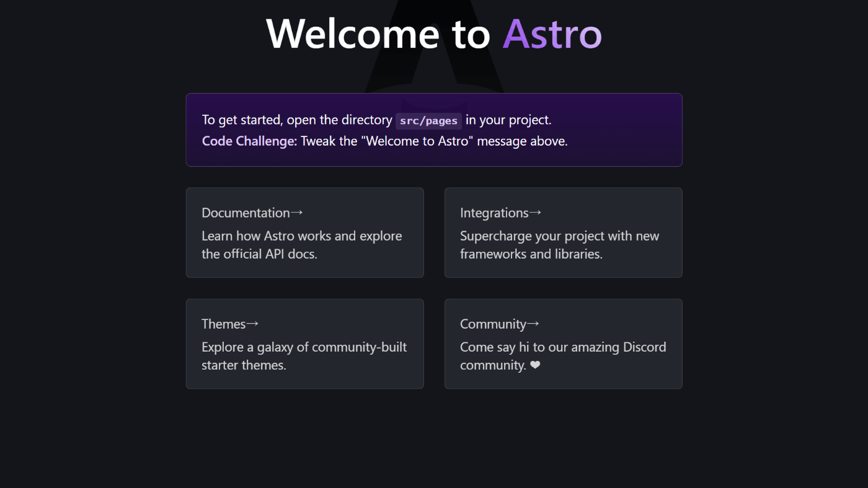Click the Integrations arrow icon
This screenshot has height=488, width=868.
click(x=534, y=212)
